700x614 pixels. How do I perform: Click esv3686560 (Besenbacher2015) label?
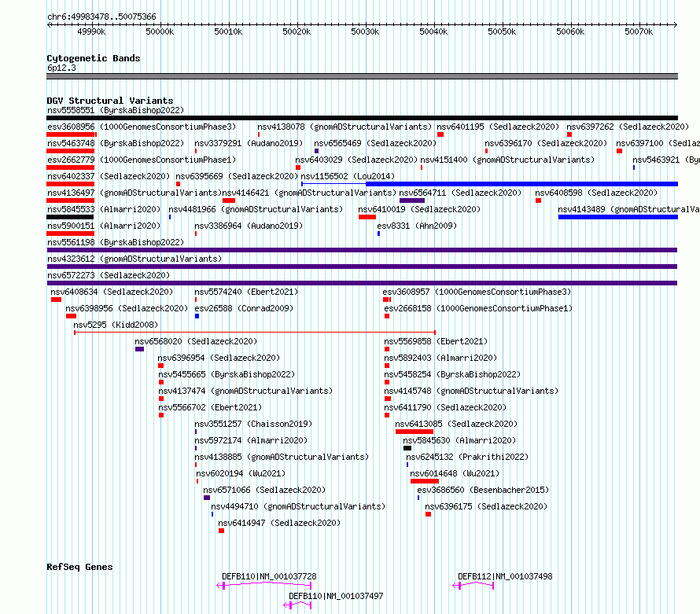pyautogui.click(x=483, y=490)
